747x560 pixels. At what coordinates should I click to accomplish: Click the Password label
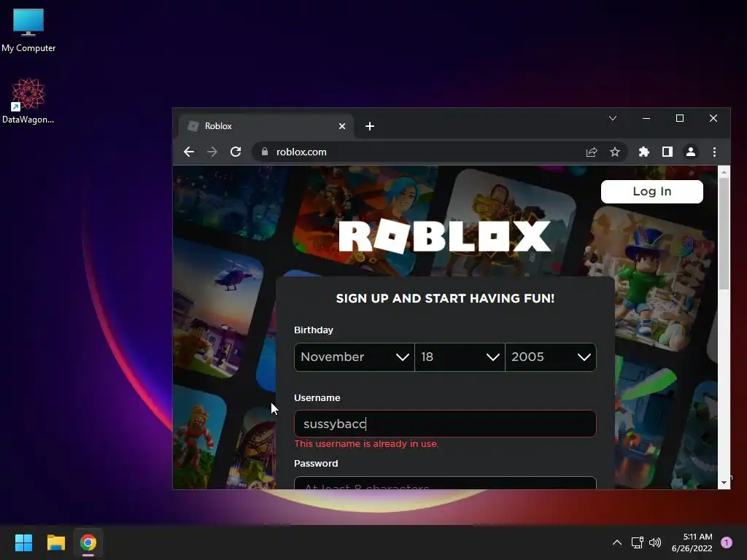click(x=316, y=463)
